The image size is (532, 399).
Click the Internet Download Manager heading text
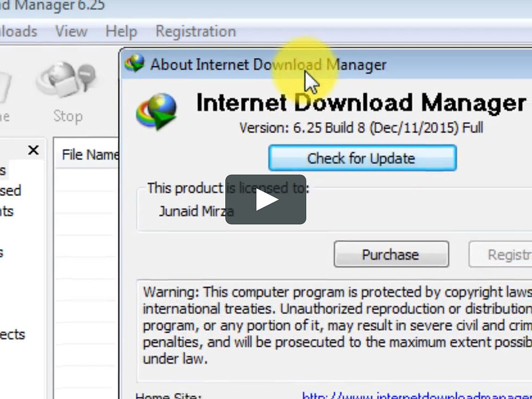pyautogui.click(x=361, y=103)
